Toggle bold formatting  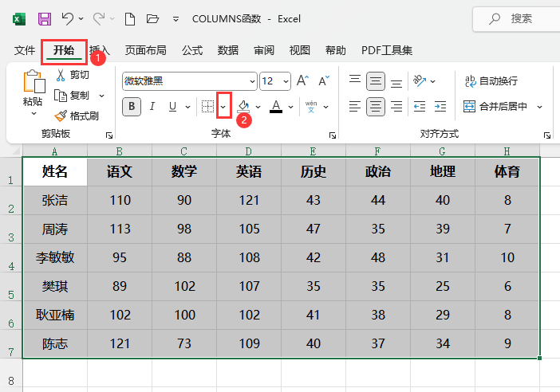[x=132, y=106]
